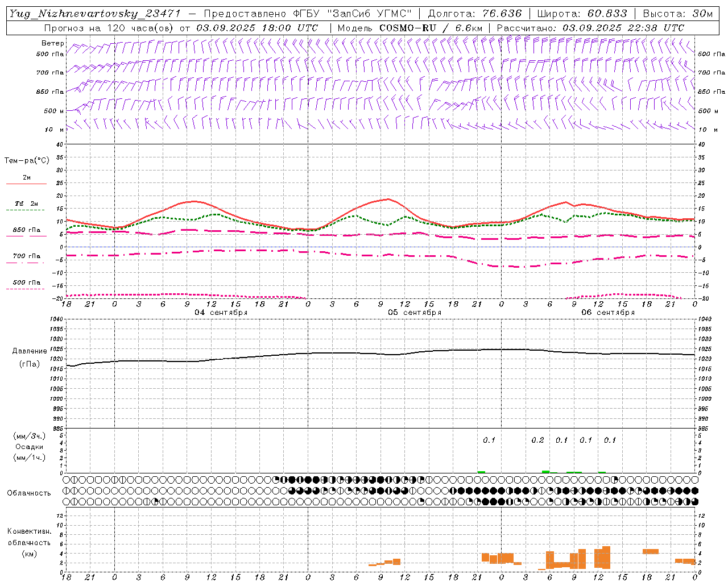
Task: Click the 'Модель COSMO-RU / 6.6км' label
Action: click(410, 28)
